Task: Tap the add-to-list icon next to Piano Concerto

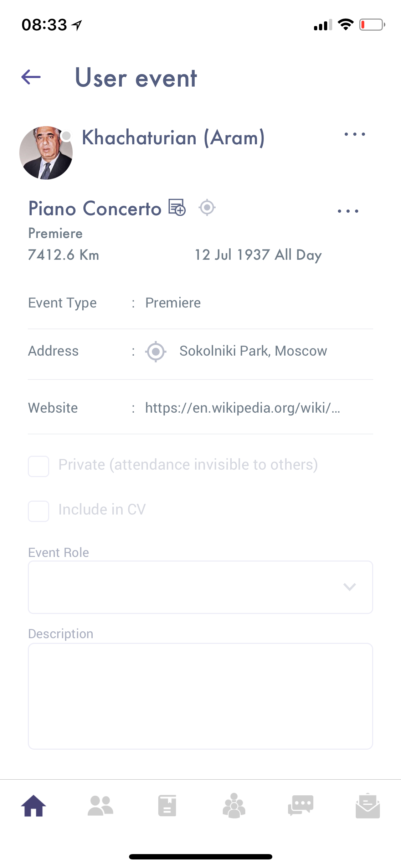Action: click(x=177, y=207)
